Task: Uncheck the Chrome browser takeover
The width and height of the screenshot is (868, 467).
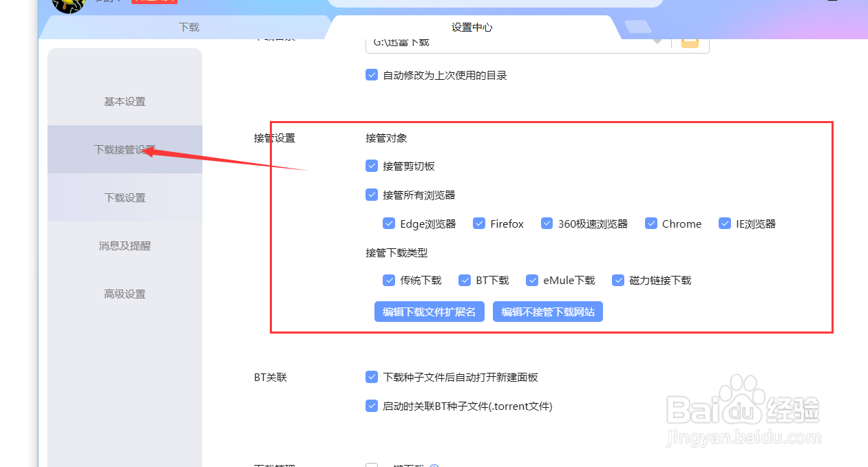Action: [651, 223]
